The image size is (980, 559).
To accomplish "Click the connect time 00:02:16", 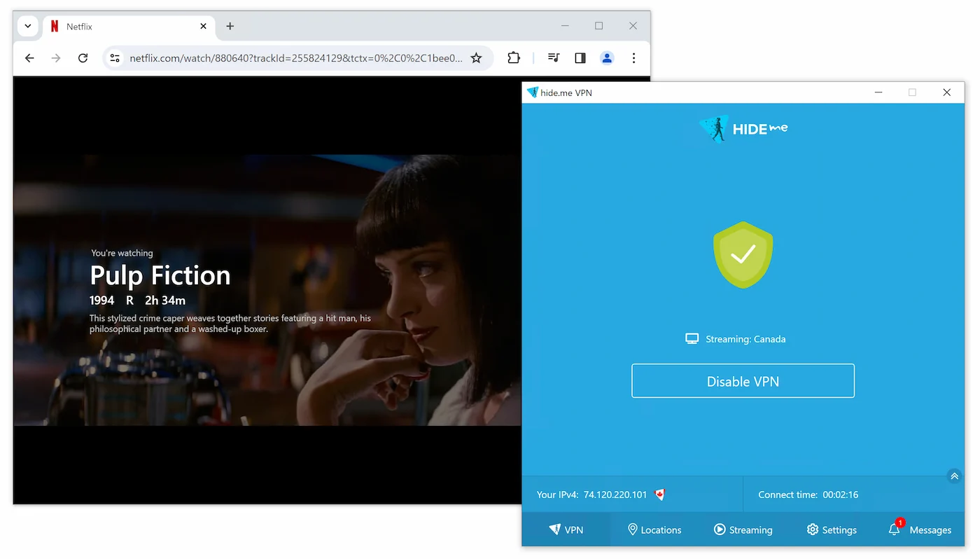I will click(x=840, y=495).
